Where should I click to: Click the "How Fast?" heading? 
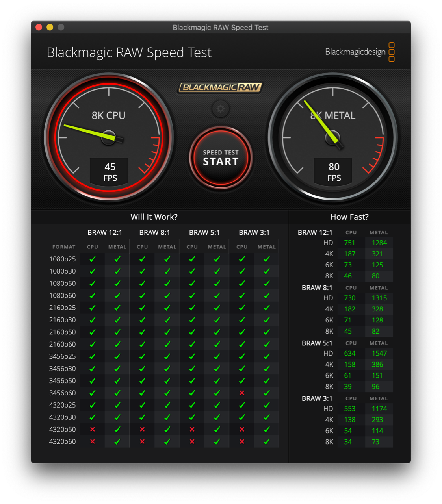[x=349, y=217]
